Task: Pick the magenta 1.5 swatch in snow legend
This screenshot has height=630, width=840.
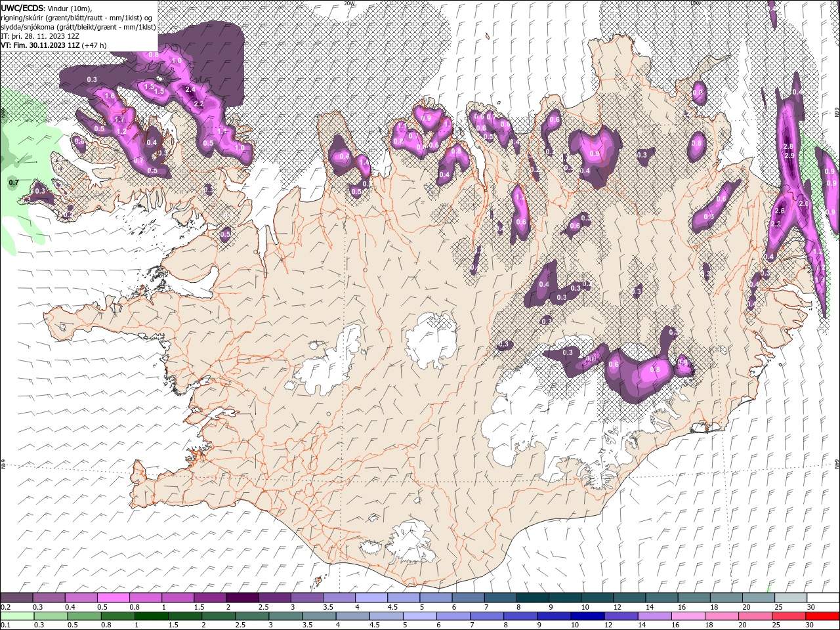Action: [209, 598]
